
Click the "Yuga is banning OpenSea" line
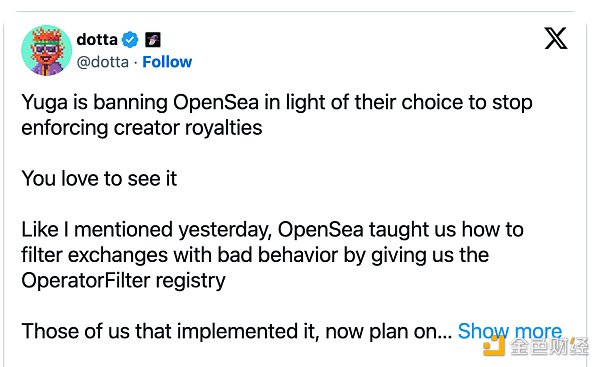pyautogui.click(x=277, y=103)
